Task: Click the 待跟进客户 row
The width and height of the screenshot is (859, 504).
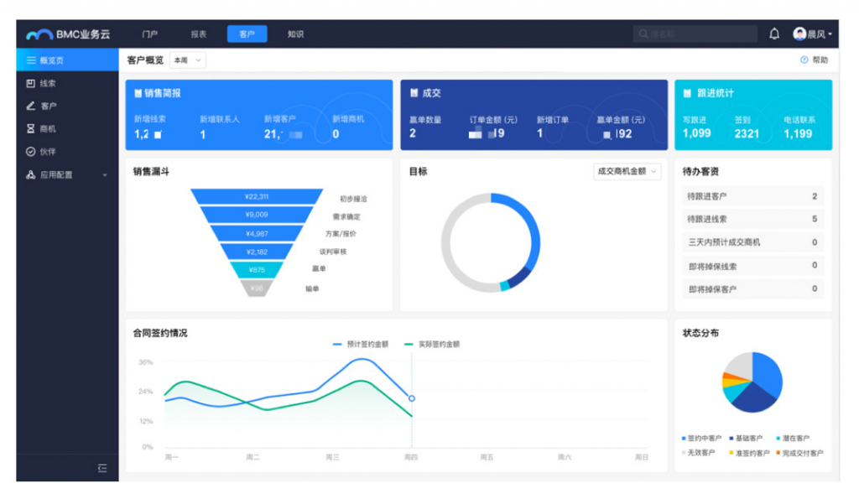Action: (752, 196)
